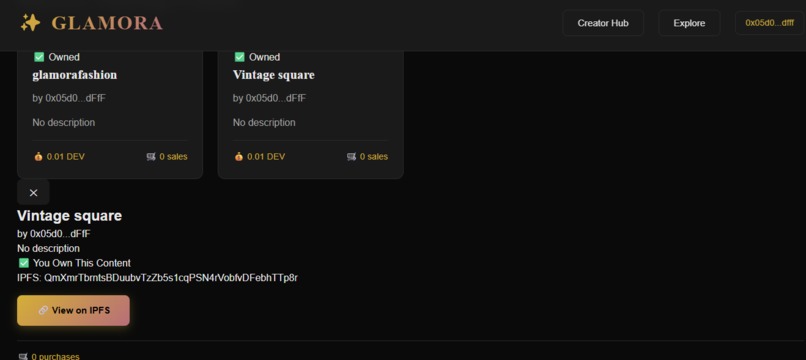
Task: Open the glamorafashion card title
Action: [75, 75]
